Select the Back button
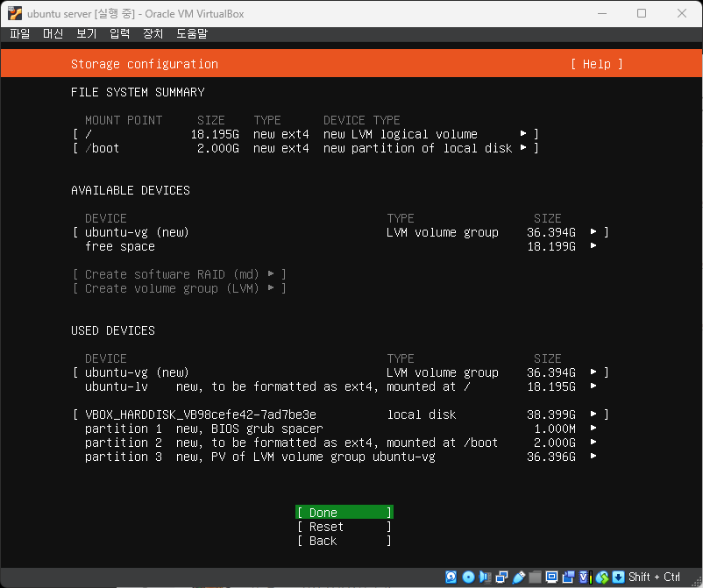Screen dimensions: 703x588 coord(344,541)
